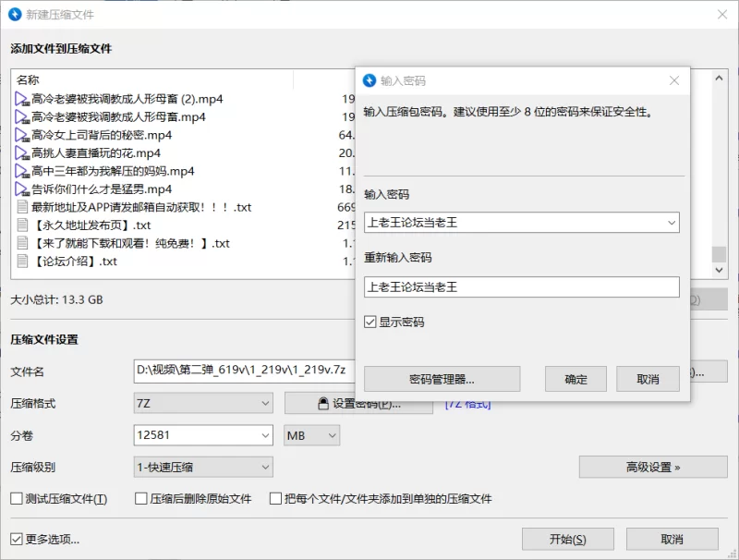This screenshot has width=739, height=560.
Task: Click the text file icon beside 【论坛介绍】.txt
Action: (x=23, y=262)
